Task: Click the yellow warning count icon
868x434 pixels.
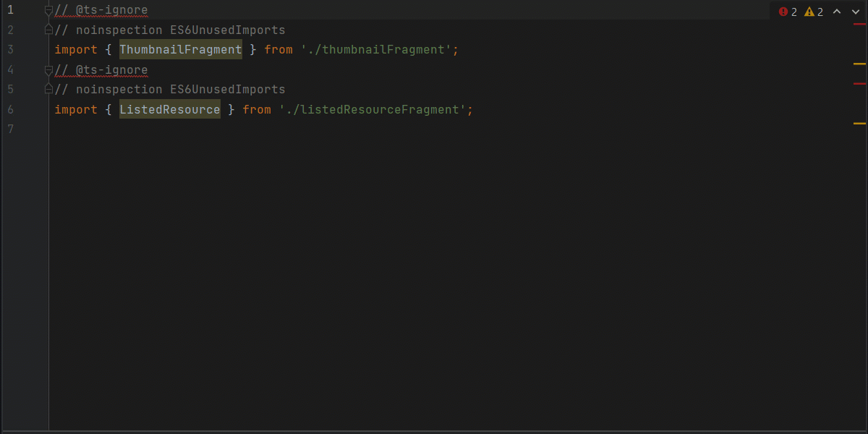Action: pos(808,12)
